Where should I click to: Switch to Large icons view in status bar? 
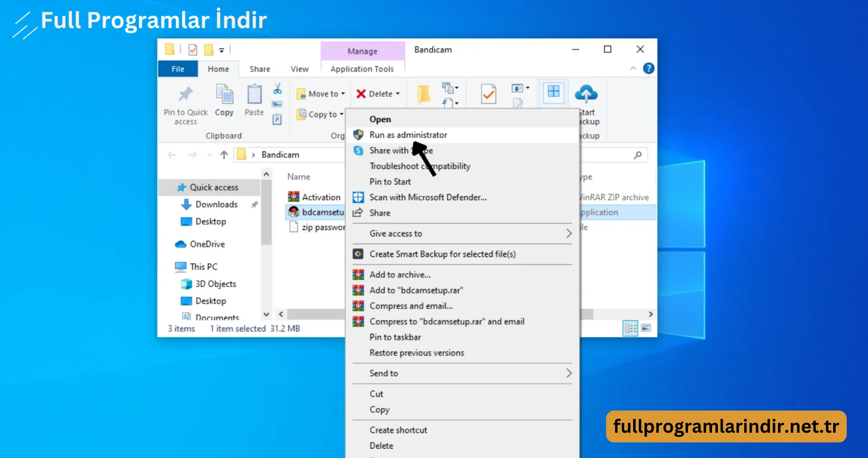click(646, 328)
